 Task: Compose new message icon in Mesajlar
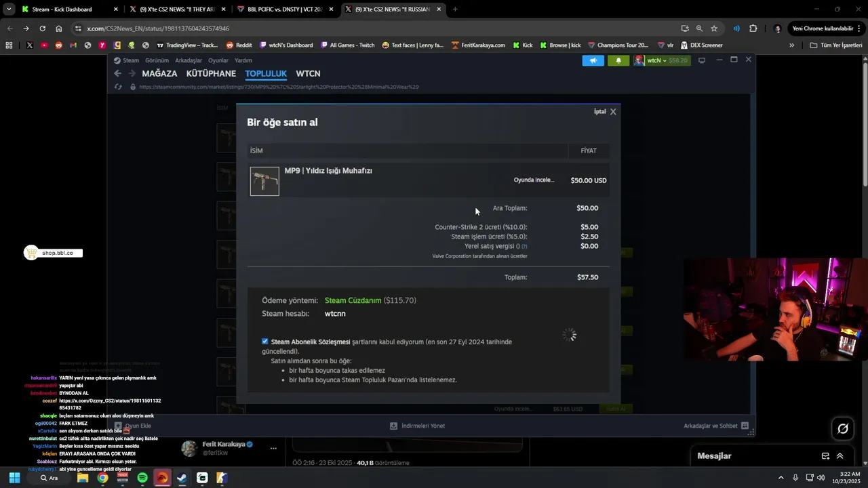(825, 456)
